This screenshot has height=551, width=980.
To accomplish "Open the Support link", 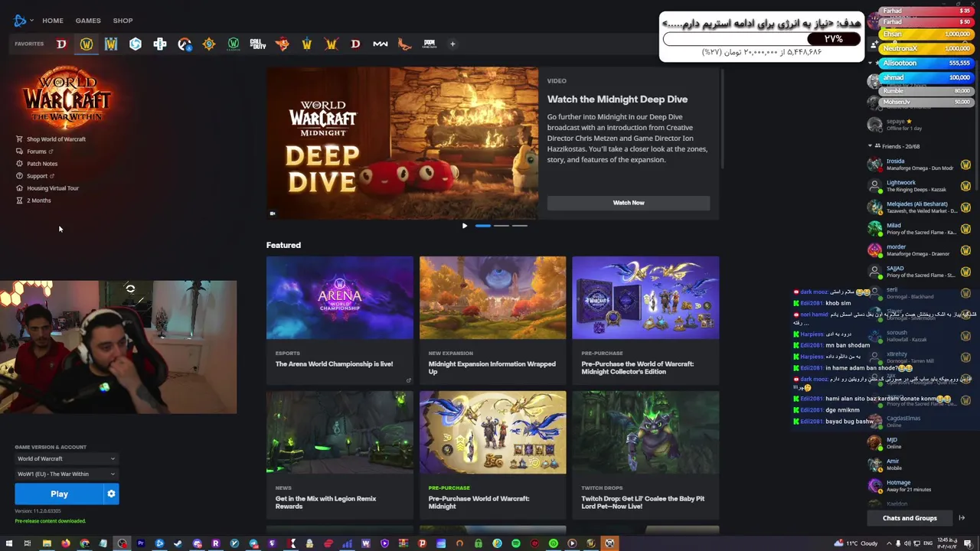I will pos(35,176).
